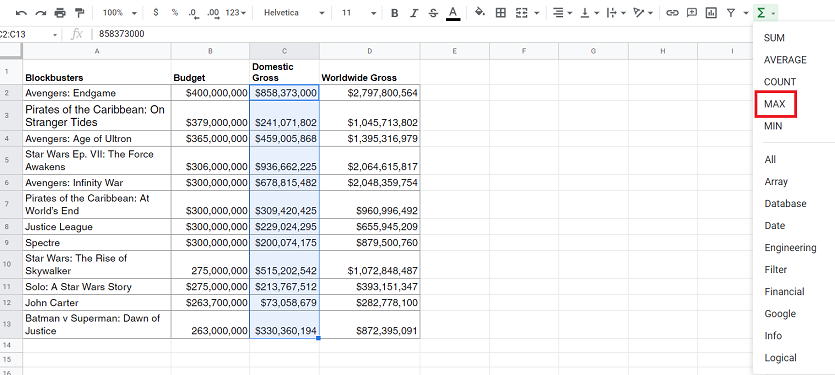The height and width of the screenshot is (375, 835).
Task: Open the Info function category
Action: 773,336
